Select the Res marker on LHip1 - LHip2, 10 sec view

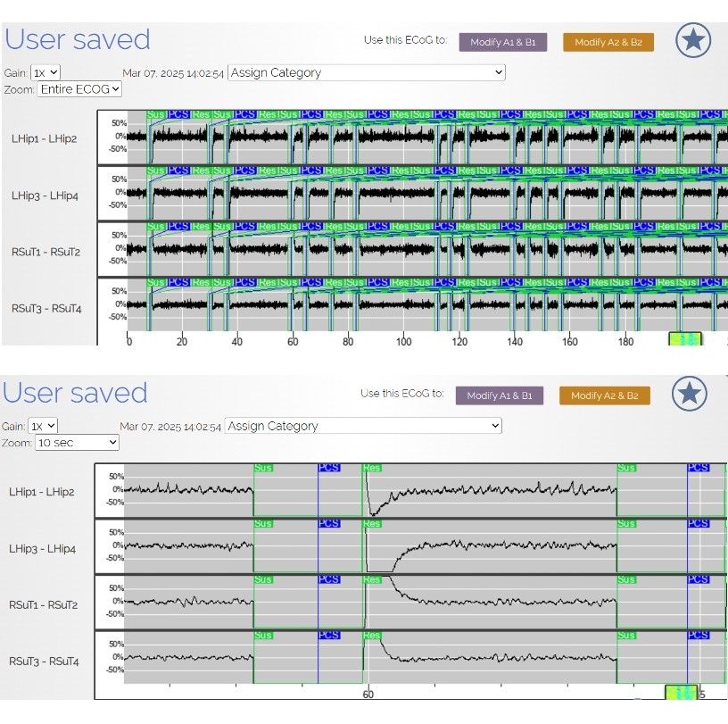[372, 468]
